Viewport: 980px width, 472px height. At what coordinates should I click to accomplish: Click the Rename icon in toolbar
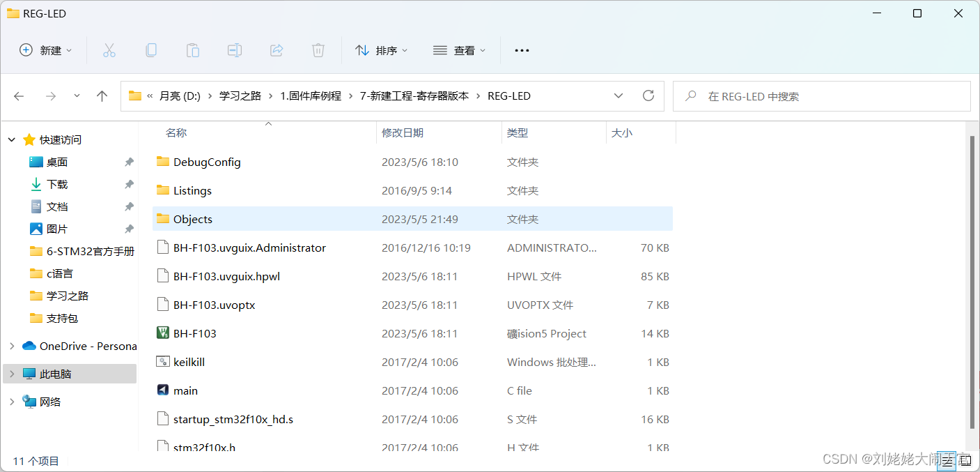click(235, 50)
